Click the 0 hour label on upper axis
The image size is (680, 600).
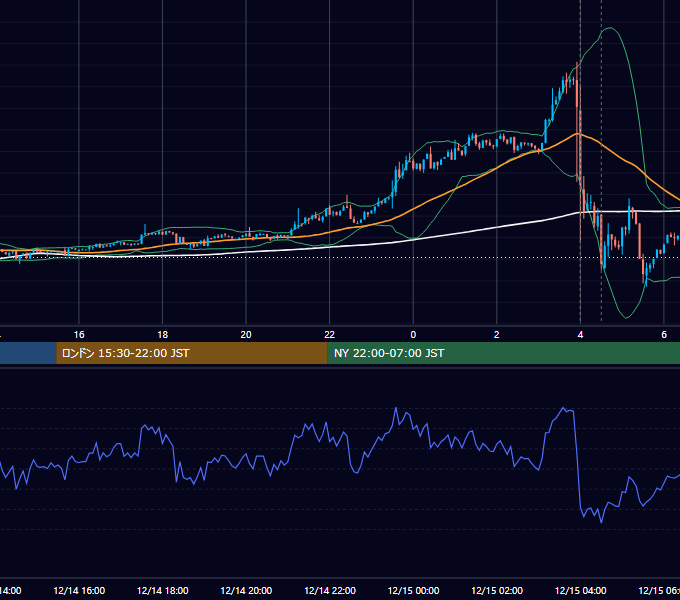tap(413, 335)
